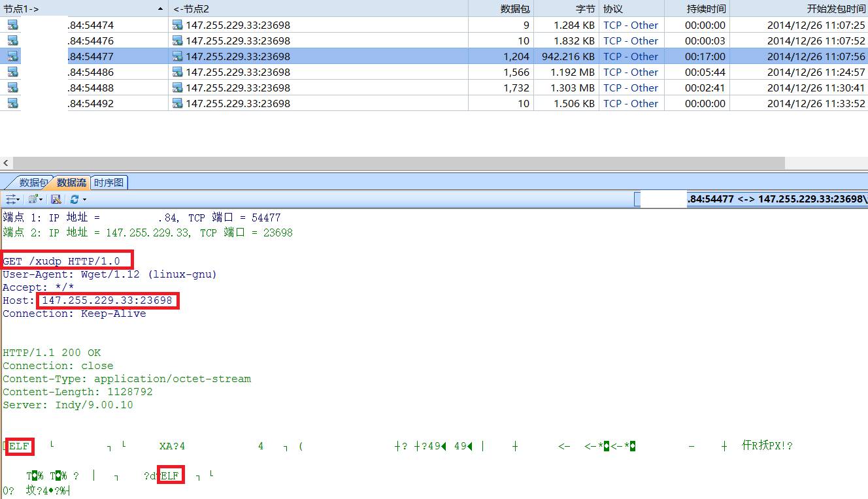868x499 pixels.
Task: Click node 2 host icon in 54486 row
Action: (x=177, y=72)
